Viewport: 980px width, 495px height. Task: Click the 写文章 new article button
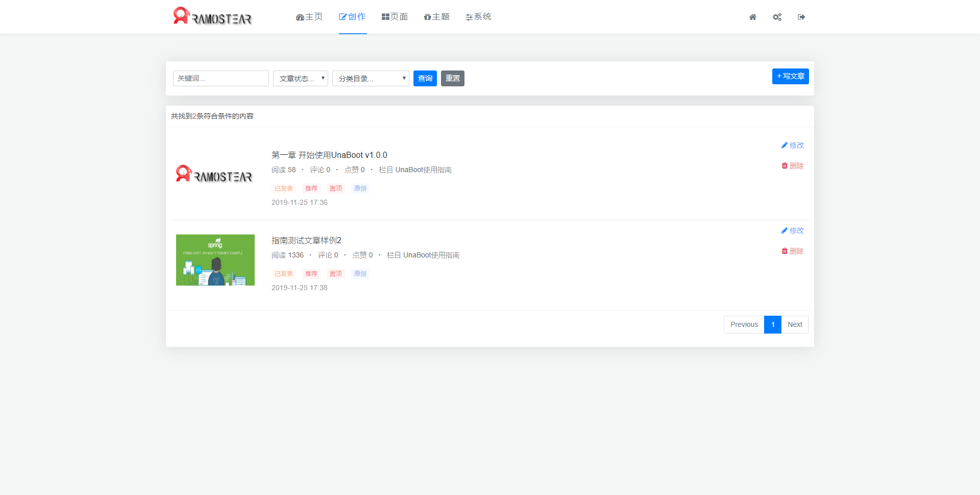point(791,76)
